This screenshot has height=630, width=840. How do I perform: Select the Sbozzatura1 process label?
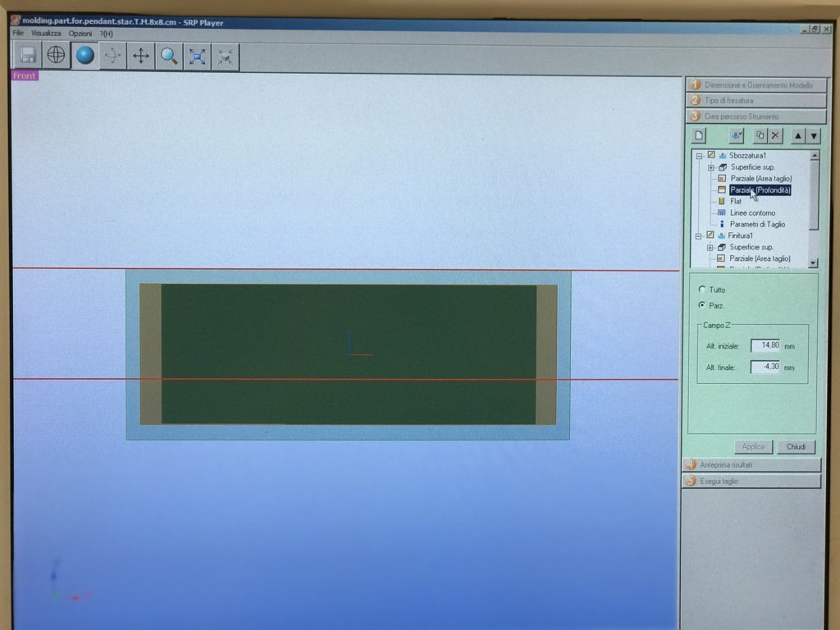747,155
